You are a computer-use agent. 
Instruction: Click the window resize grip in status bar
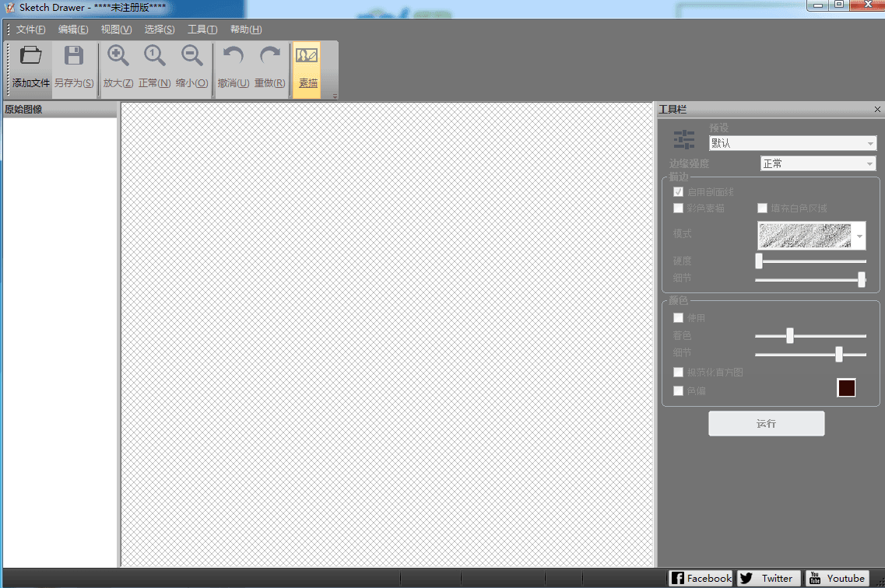(x=880, y=583)
